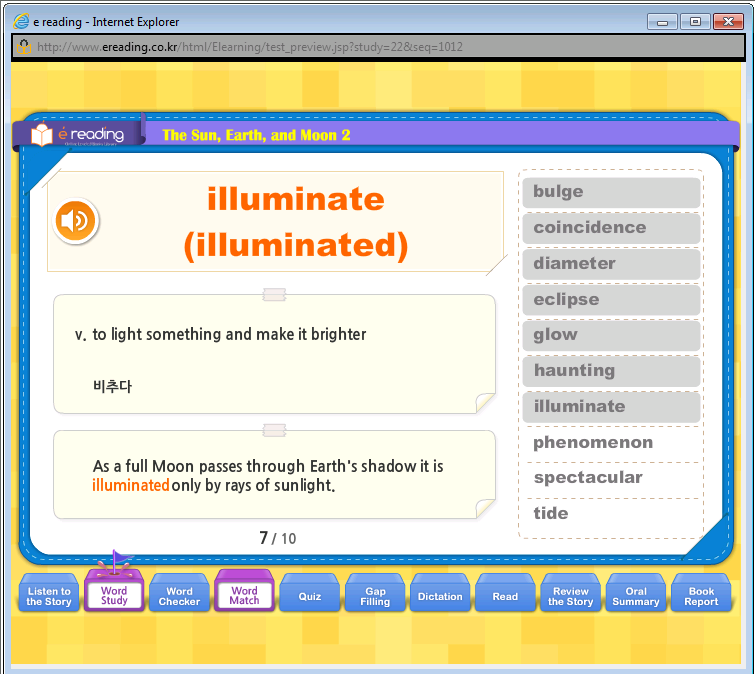Select the word 'bulge' in the list
The height and width of the screenshot is (674, 755).
tap(611, 192)
